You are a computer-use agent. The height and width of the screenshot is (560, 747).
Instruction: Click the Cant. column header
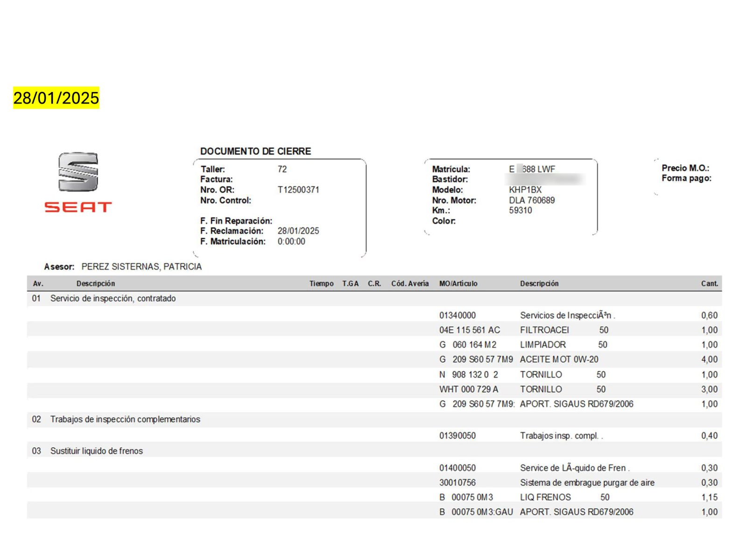(709, 284)
